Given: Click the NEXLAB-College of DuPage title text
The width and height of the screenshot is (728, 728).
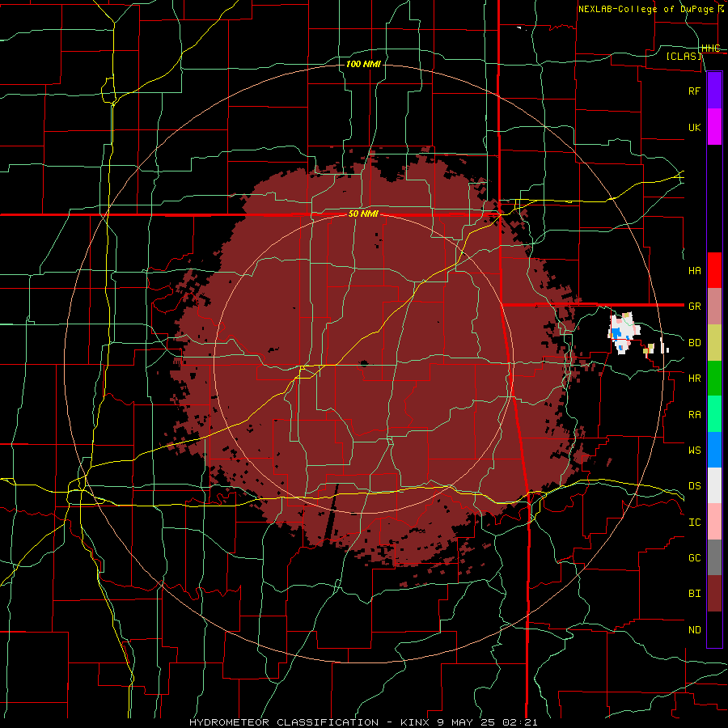Looking at the screenshot, I should pos(647,9).
